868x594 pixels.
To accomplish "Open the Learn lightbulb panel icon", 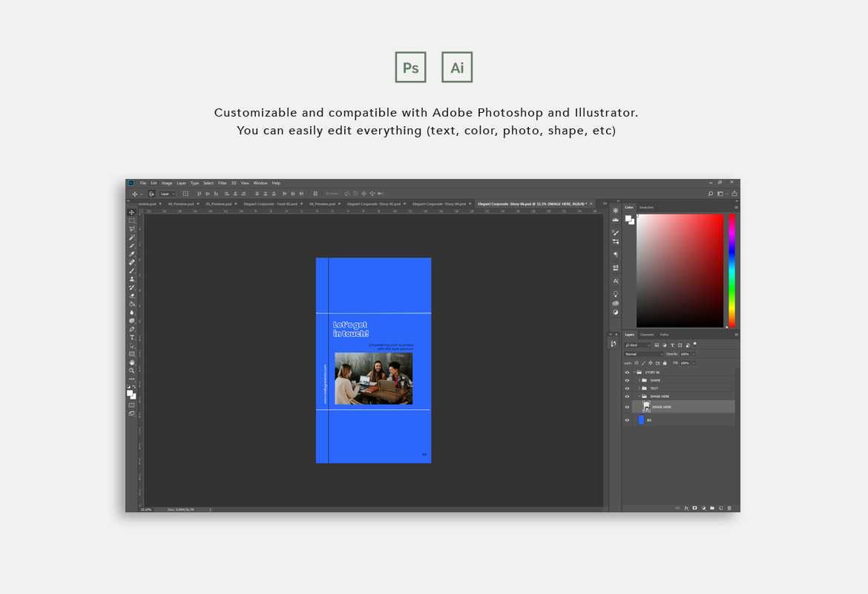I will 616,294.
